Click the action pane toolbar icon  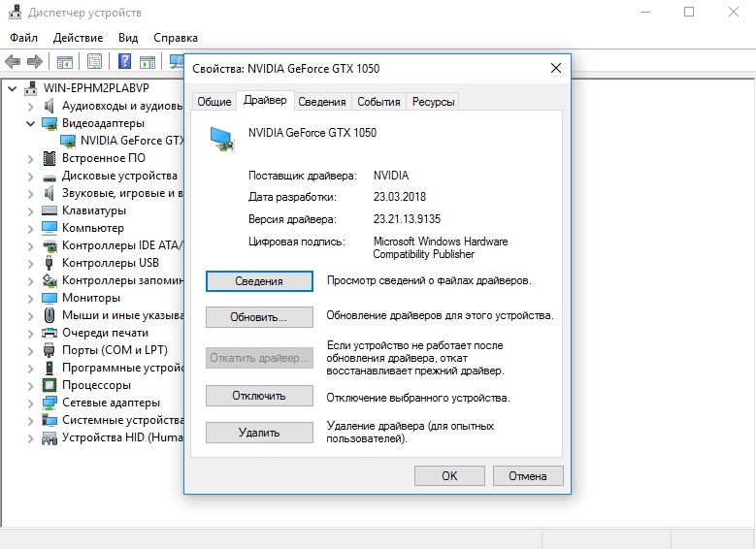(148, 62)
